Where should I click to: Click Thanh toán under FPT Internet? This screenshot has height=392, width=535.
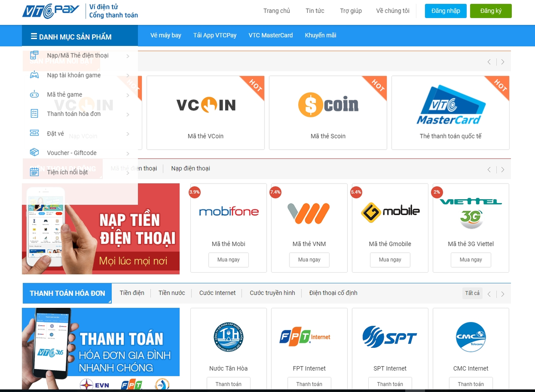coord(309,384)
